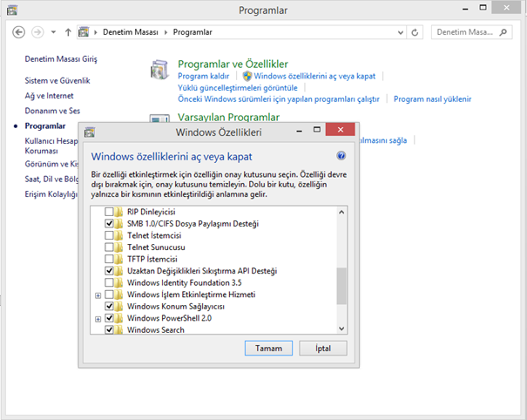The width and height of the screenshot is (527, 420).
Task: Click the Up arrow to parent folder
Action: (68, 32)
